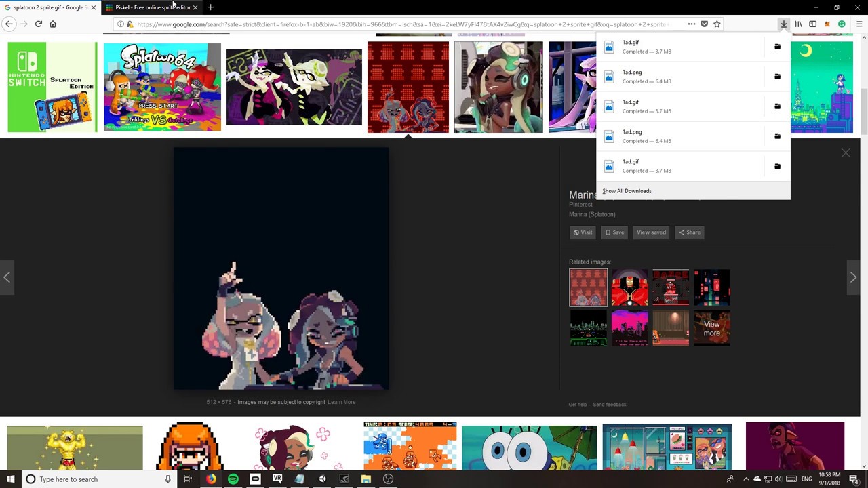Click the Get help link

point(578,405)
